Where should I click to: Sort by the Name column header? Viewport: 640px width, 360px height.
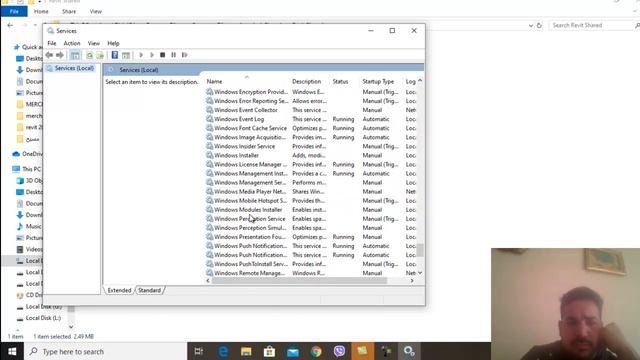tap(247, 82)
